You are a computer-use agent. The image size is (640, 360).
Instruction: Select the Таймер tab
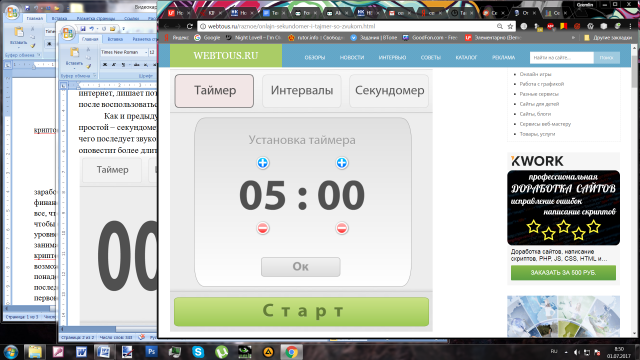click(214, 91)
